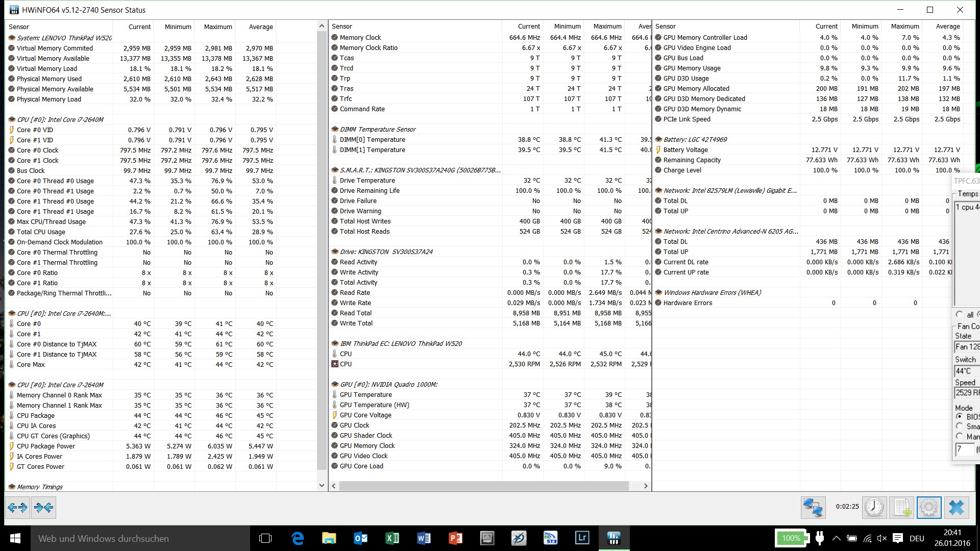Click the muted volume tray icon

click(881, 538)
